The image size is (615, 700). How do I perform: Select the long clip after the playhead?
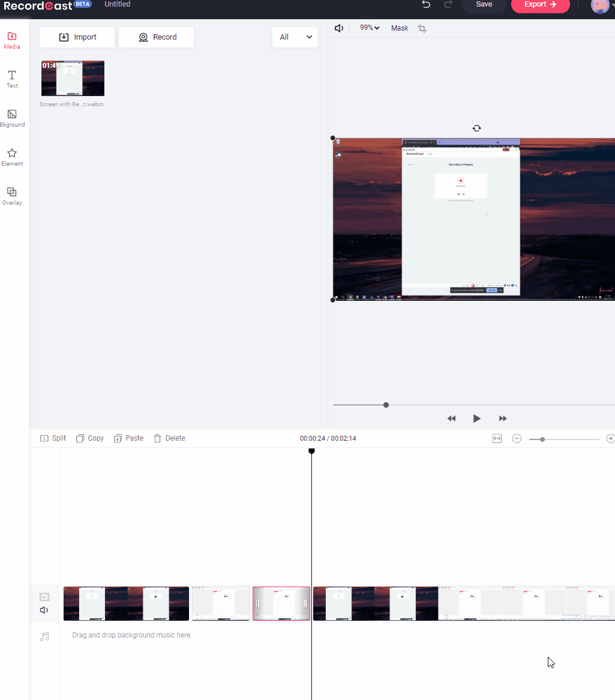point(464,603)
